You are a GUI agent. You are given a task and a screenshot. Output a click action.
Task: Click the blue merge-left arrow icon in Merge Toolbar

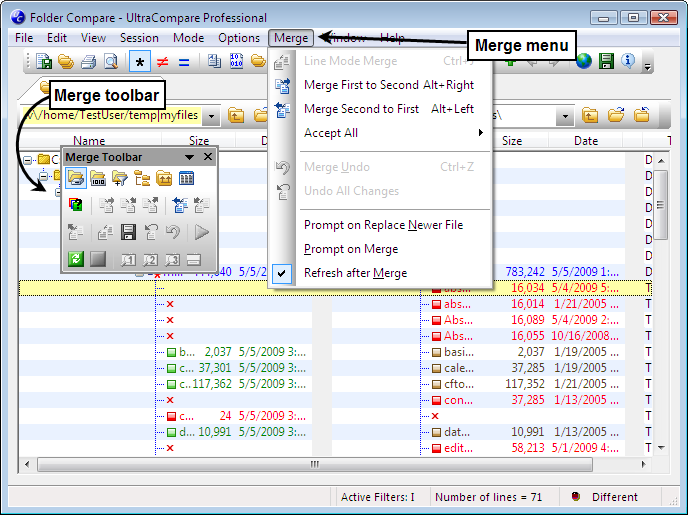(x=180, y=205)
